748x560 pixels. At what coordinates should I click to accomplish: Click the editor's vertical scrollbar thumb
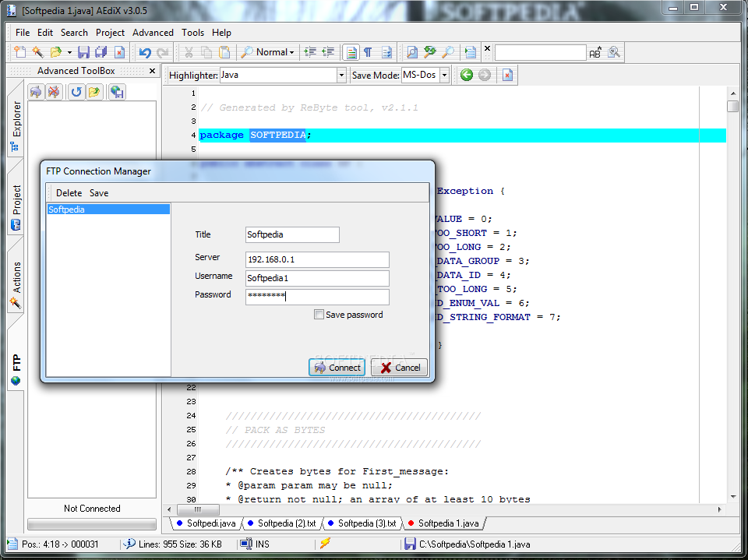click(732, 107)
